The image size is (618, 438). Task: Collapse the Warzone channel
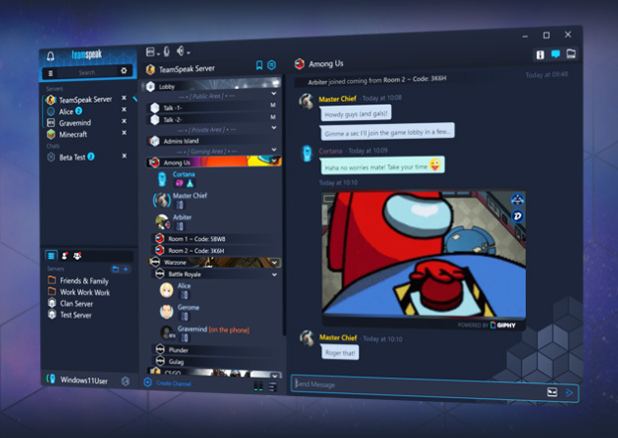pos(275,263)
